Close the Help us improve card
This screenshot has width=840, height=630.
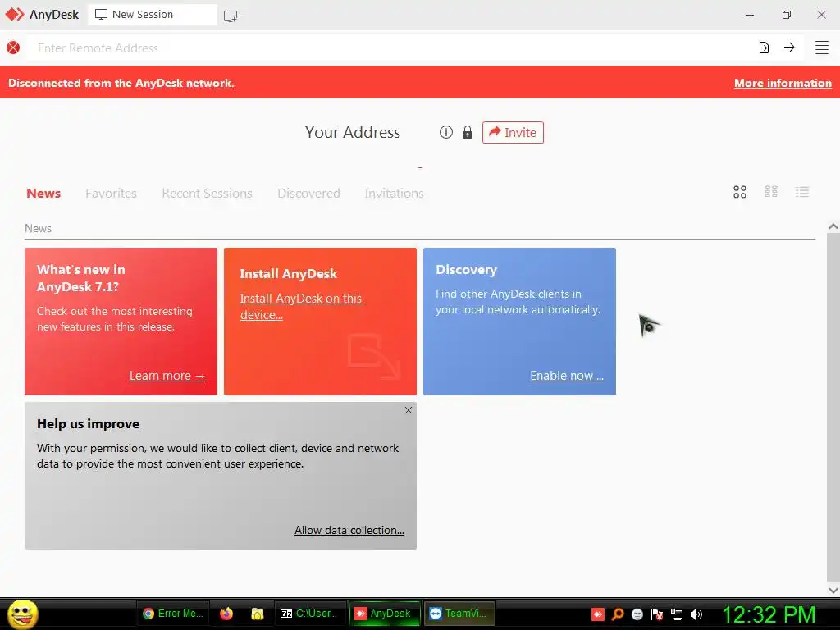coord(409,410)
